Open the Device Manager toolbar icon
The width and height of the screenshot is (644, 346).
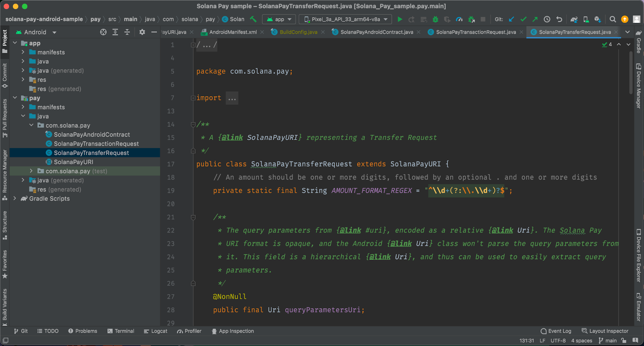(x=586, y=19)
